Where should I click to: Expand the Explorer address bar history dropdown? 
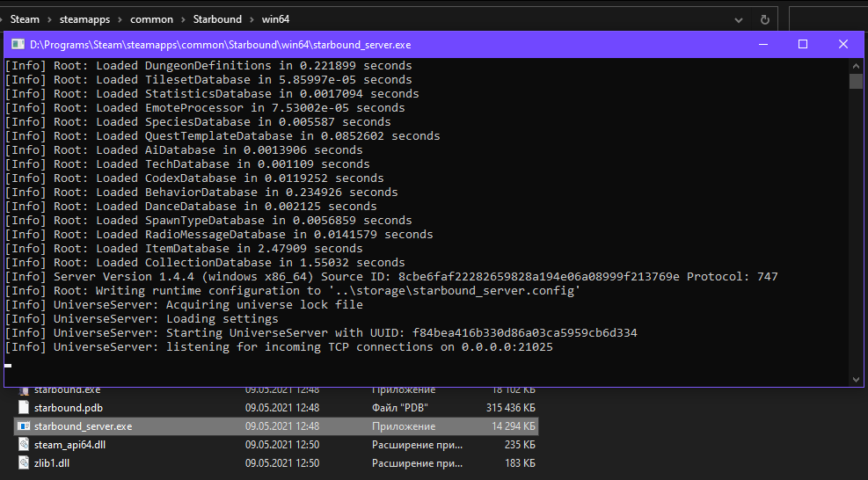click(739, 20)
